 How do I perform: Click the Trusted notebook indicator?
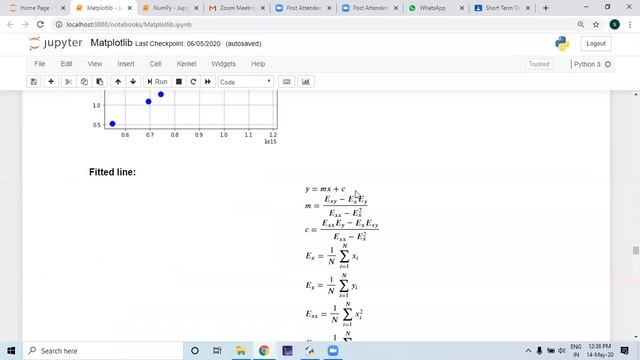coord(539,64)
